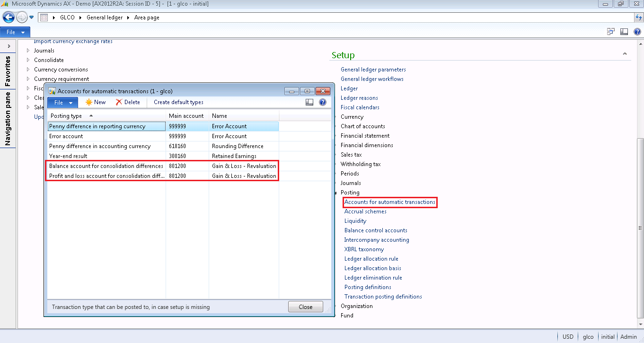
Task: Open the Favorites vertical tab
Action: [x=8, y=71]
